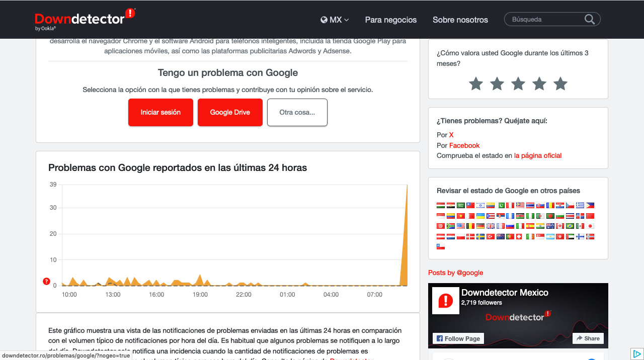Select the Bangladesh flag
The width and height of the screenshot is (644, 360).
[x=550, y=216]
